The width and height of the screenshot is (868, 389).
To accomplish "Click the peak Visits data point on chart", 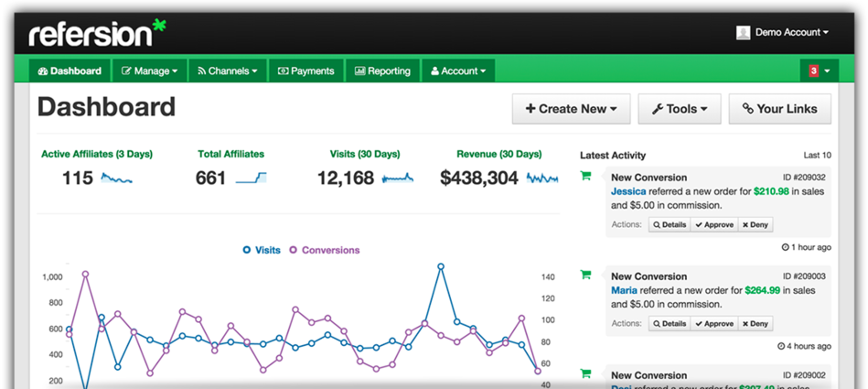I will 441,266.
